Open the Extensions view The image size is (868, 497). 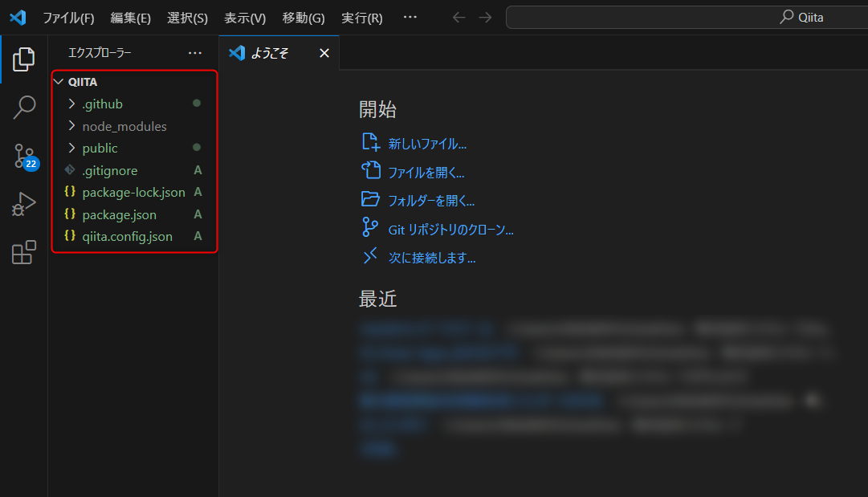[24, 252]
